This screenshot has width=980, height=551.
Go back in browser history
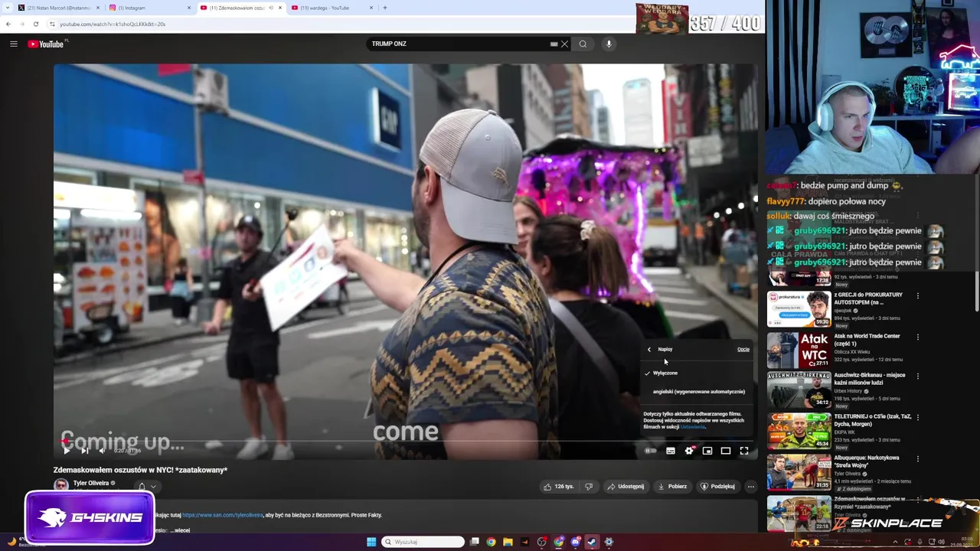pyautogui.click(x=8, y=24)
